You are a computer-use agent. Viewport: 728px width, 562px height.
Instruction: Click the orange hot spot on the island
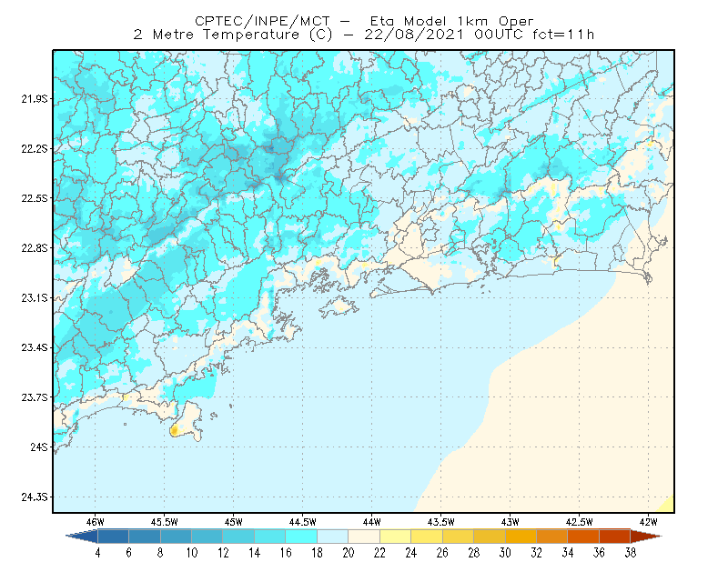coord(174,431)
